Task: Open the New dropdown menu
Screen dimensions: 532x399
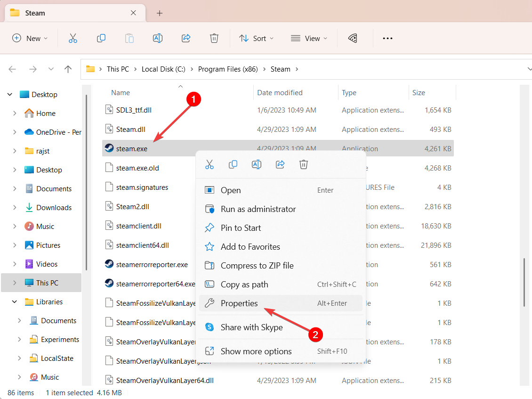Action: point(30,38)
